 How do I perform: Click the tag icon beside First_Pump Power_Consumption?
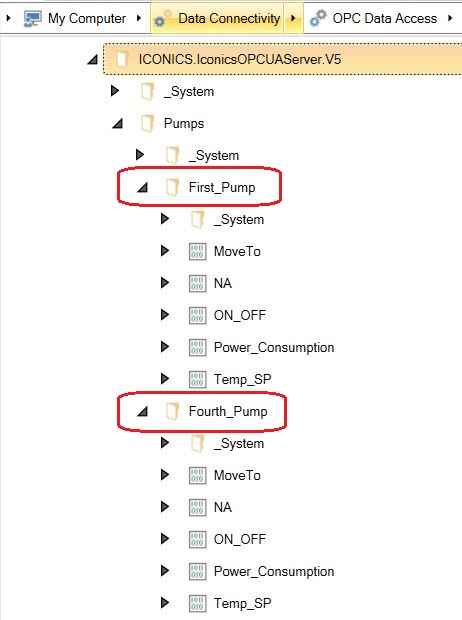point(197,348)
